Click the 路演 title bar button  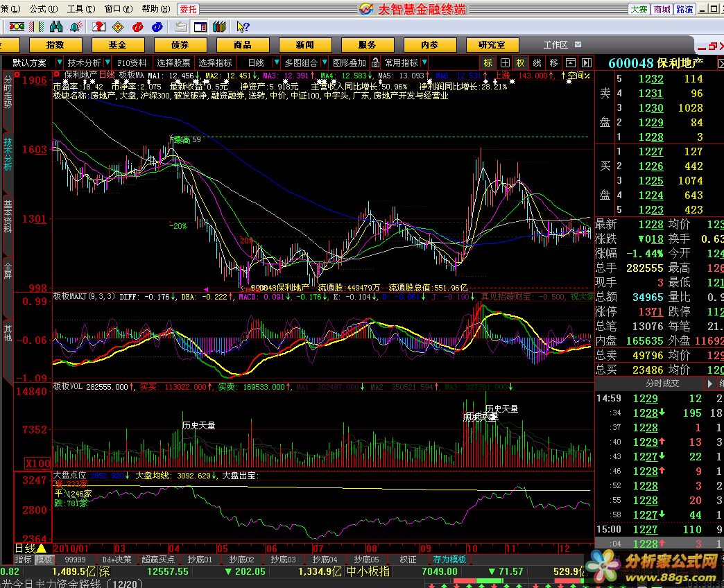pos(684,9)
